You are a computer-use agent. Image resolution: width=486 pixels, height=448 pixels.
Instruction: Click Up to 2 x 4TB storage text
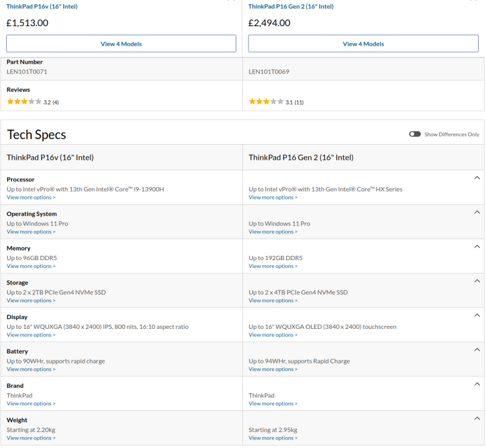298,292
